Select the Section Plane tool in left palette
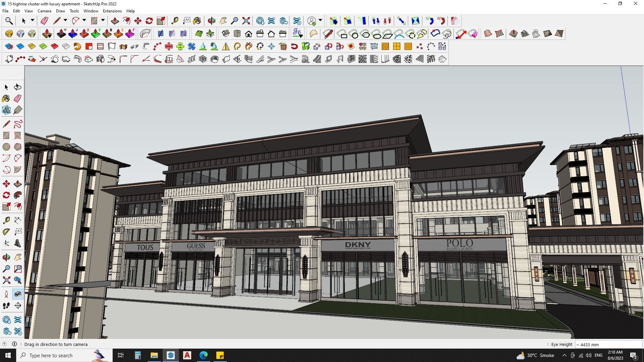 pyautogui.click(x=18, y=306)
